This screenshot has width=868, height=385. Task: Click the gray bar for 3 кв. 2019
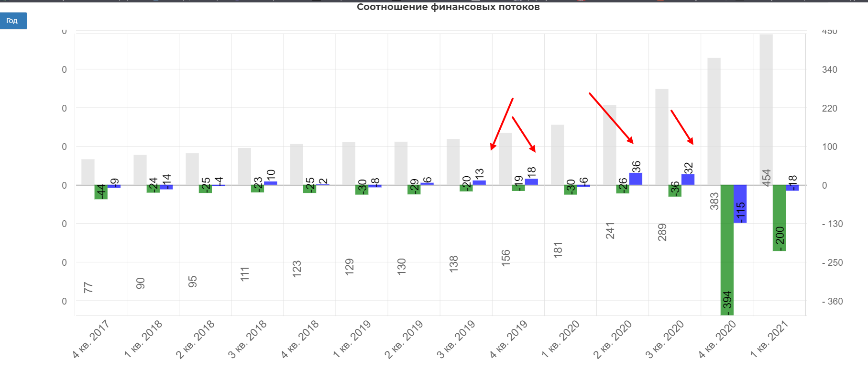[453, 162]
